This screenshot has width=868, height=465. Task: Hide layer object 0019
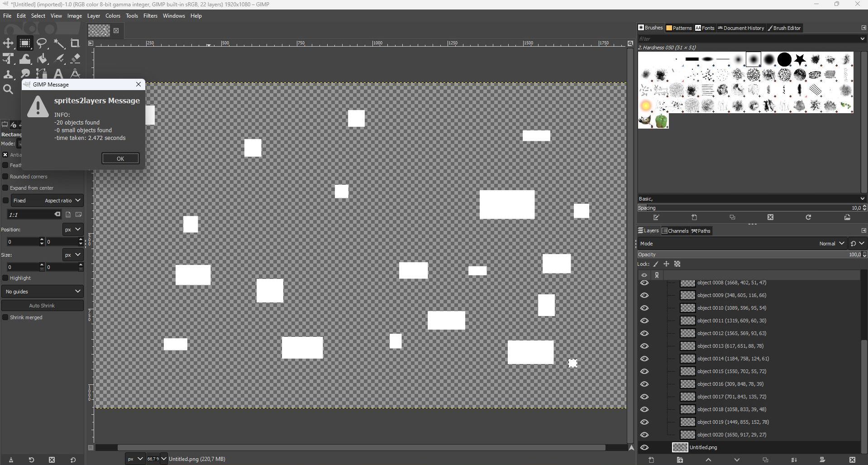point(644,422)
